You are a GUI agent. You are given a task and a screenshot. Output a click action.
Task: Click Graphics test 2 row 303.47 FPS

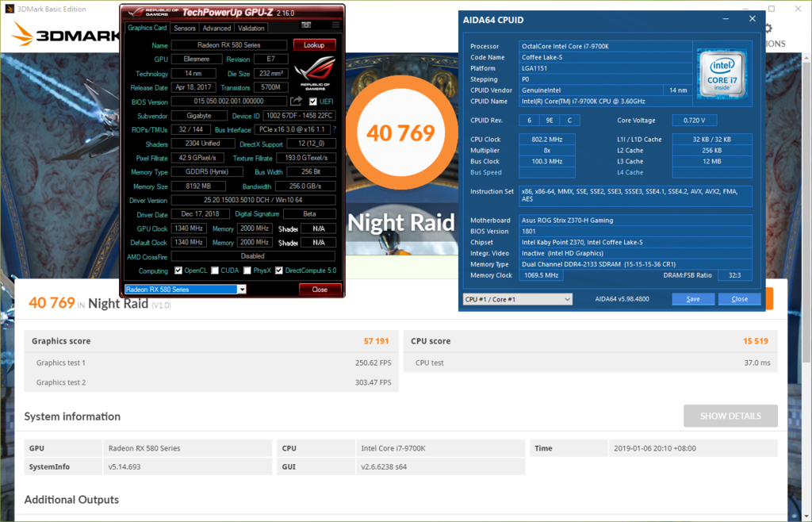(x=211, y=382)
